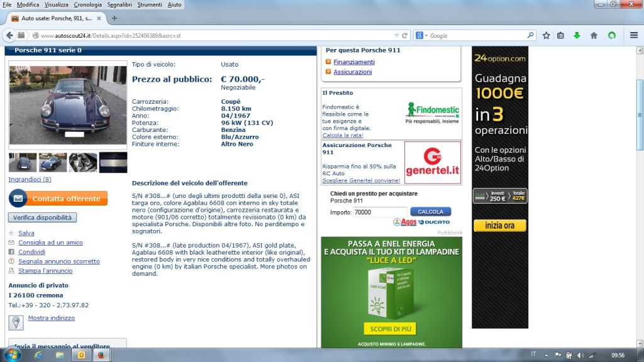Open the Google search engine dropdown
Screen dimensions: 644x362
[421, 36]
